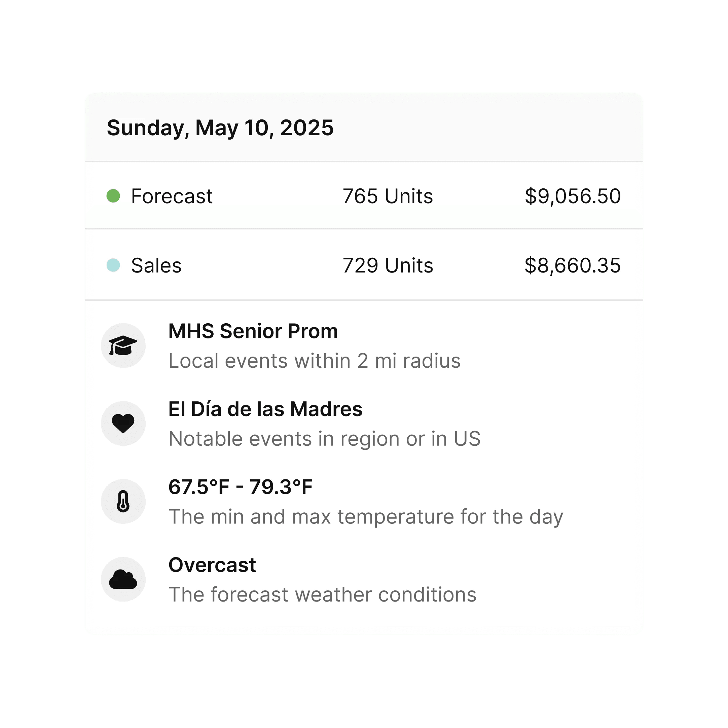The width and height of the screenshot is (728, 728).
Task: Click the $9,056.50 forecast amount
Action: [573, 196]
